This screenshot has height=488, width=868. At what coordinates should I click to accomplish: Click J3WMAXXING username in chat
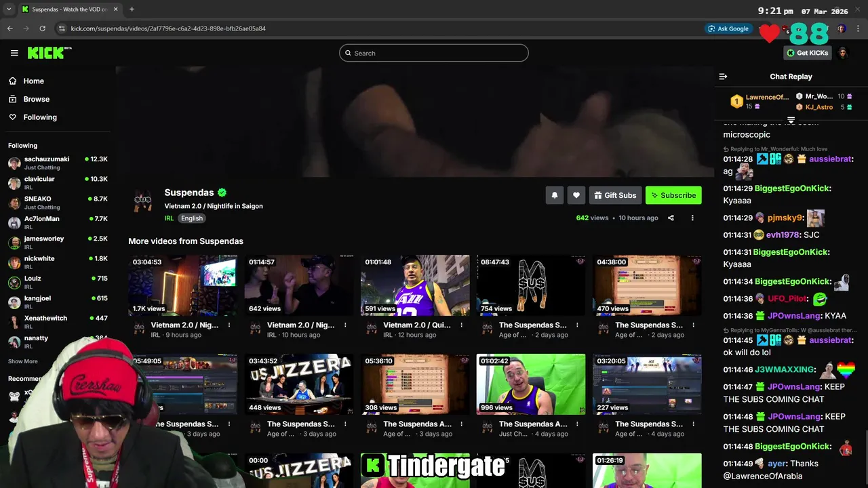click(x=785, y=369)
